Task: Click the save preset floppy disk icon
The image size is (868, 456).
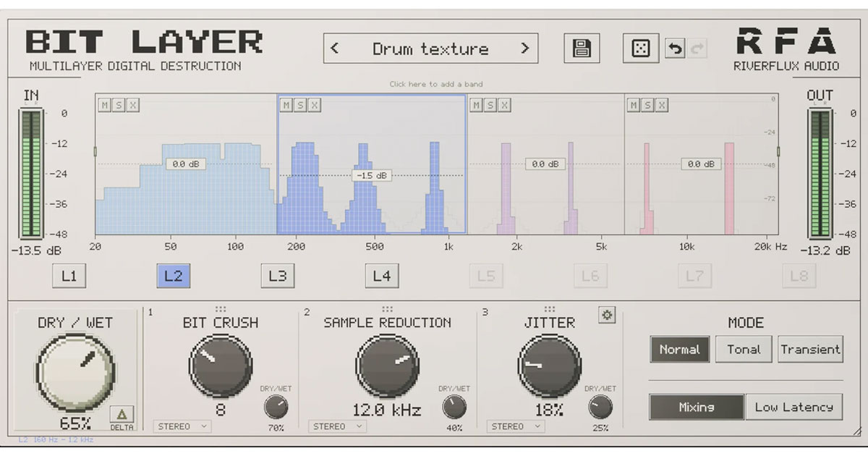Action: [x=582, y=49]
